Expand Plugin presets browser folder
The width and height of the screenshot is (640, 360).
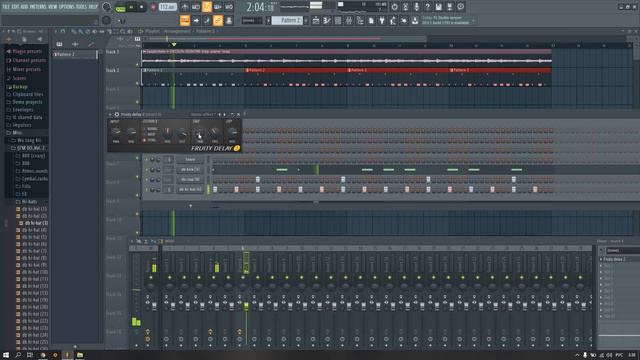coord(27,51)
